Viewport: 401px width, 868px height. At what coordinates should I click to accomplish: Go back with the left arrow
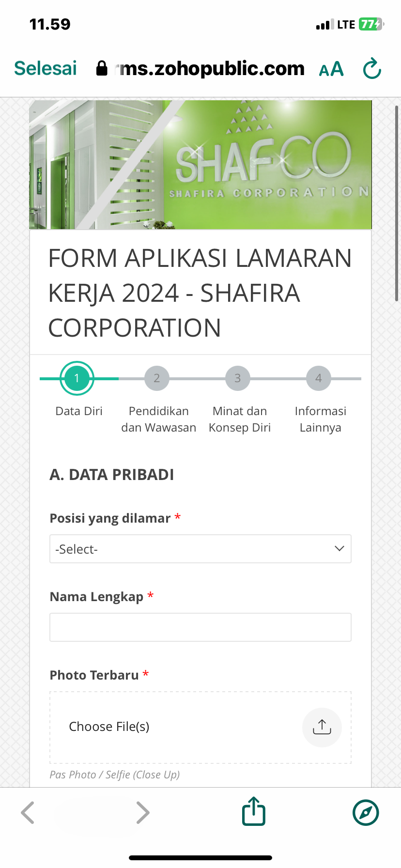[x=28, y=812]
